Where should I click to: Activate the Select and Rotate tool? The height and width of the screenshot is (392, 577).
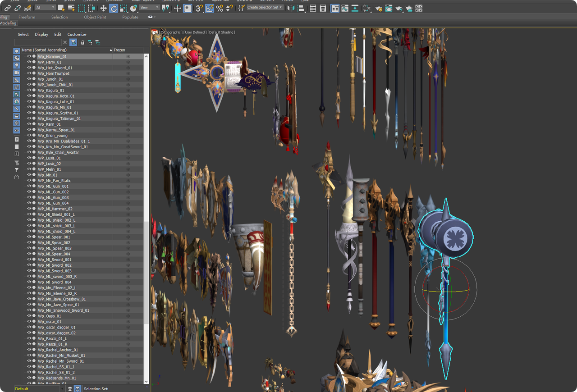click(114, 8)
